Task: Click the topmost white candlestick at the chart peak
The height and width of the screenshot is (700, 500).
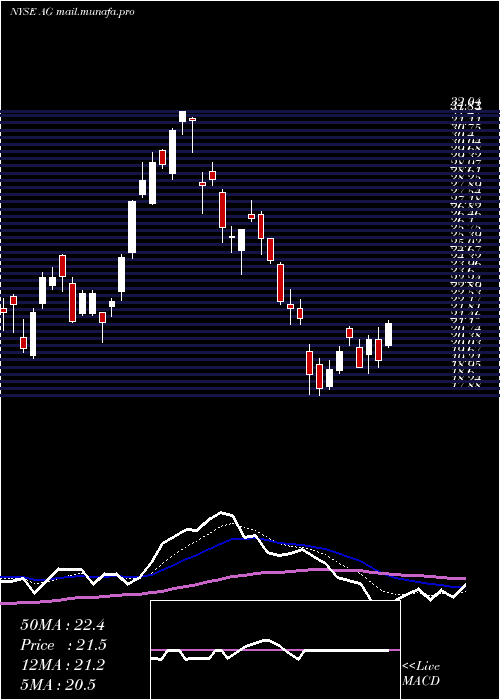Action: click(x=182, y=116)
